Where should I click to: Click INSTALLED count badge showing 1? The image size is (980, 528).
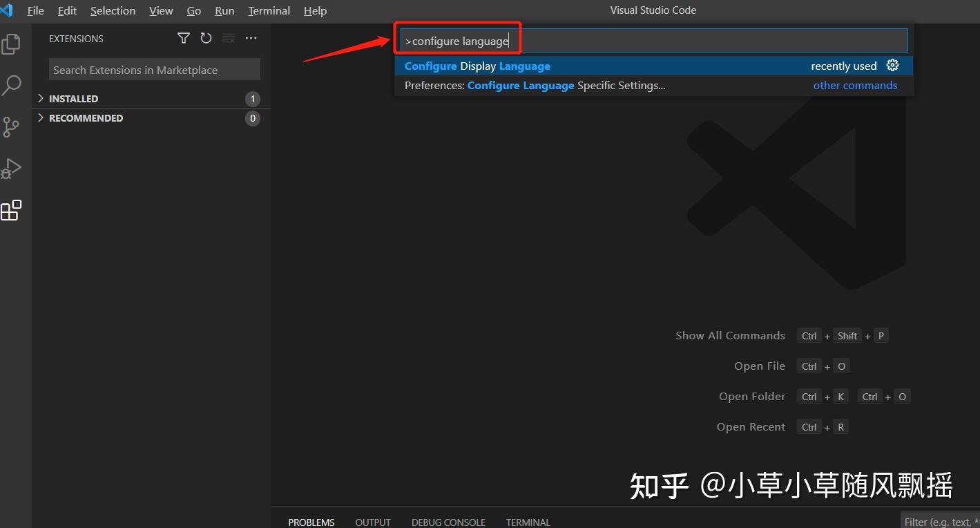pos(253,99)
